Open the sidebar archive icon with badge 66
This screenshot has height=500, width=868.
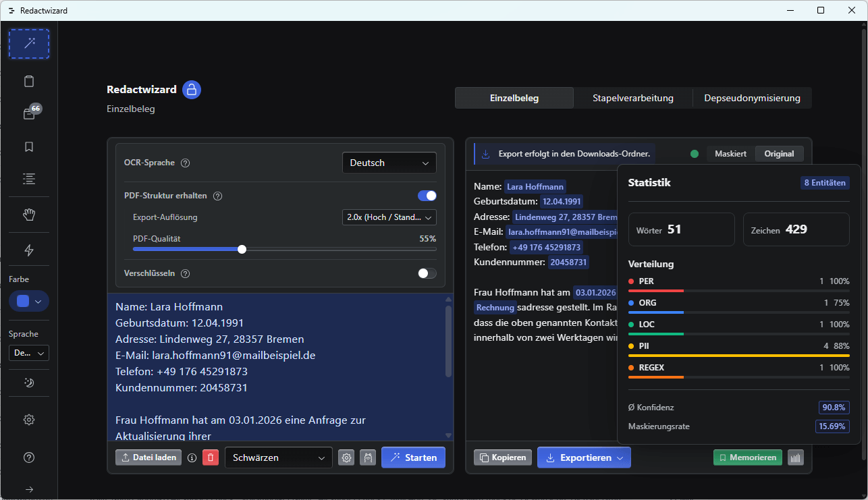pyautogui.click(x=29, y=114)
